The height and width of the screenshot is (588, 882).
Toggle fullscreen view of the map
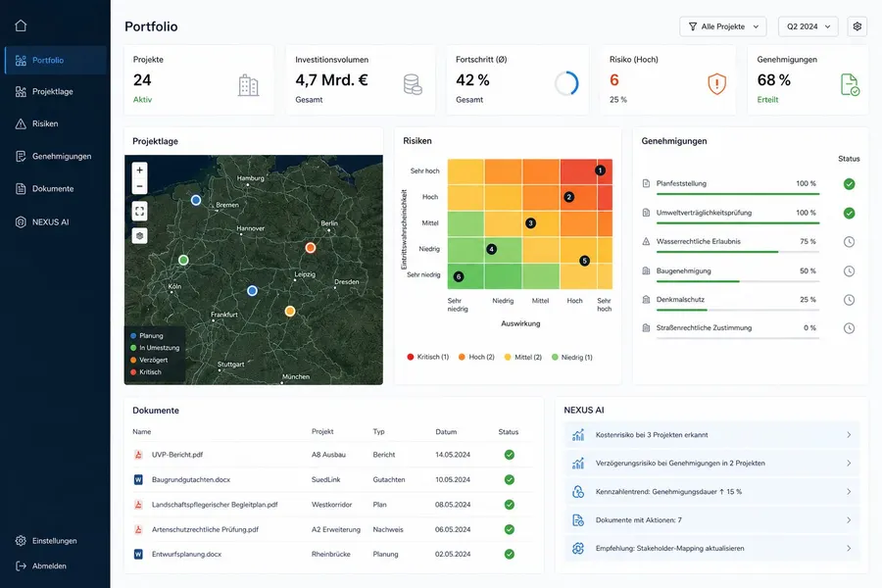point(139,212)
